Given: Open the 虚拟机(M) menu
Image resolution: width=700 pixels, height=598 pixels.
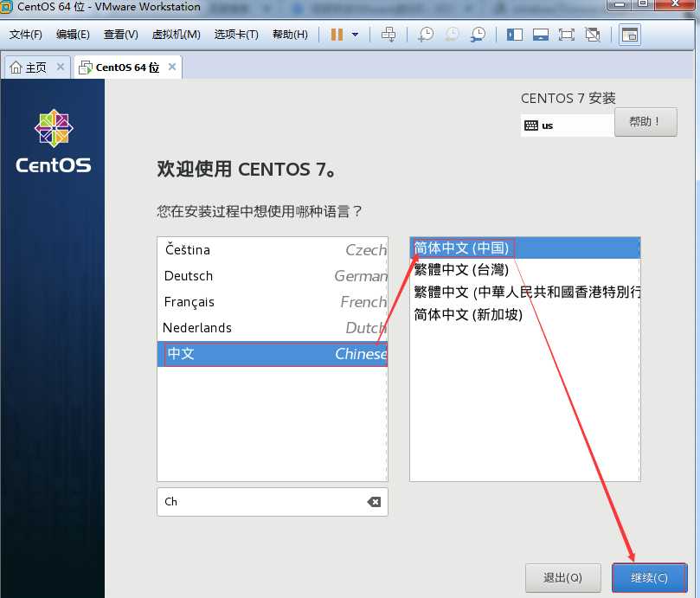Looking at the screenshot, I should pos(176,35).
